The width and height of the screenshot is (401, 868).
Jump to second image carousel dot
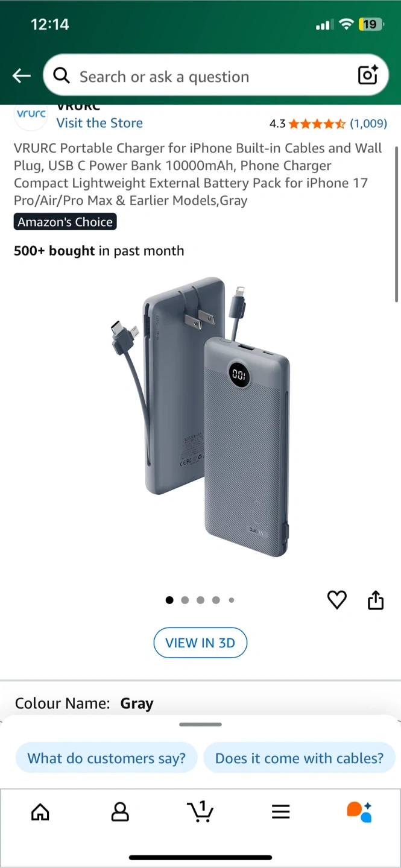pos(185,600)
